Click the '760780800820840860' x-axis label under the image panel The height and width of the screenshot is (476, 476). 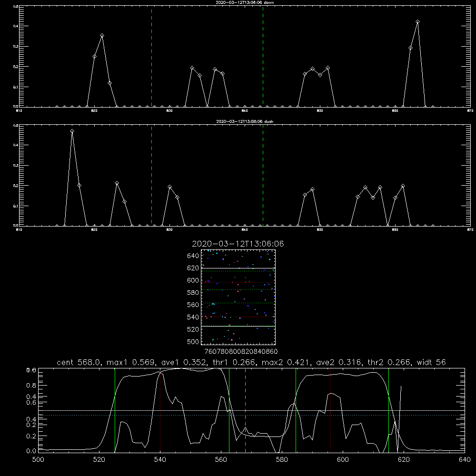(x=241, y=352)
